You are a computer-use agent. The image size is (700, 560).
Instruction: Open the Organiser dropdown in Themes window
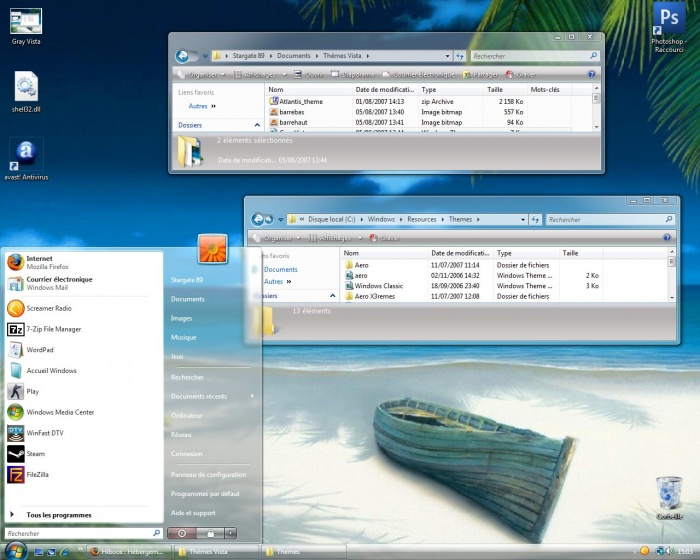280,238
